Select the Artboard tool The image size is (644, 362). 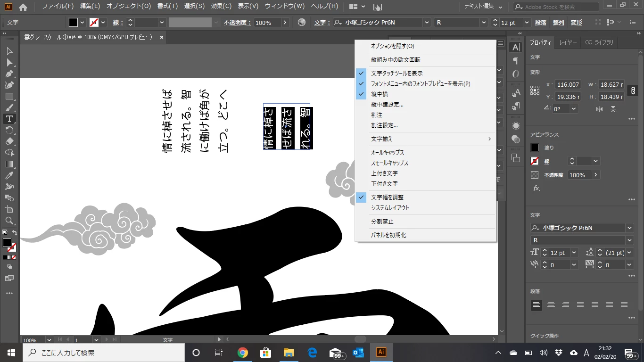pos(9,209)
